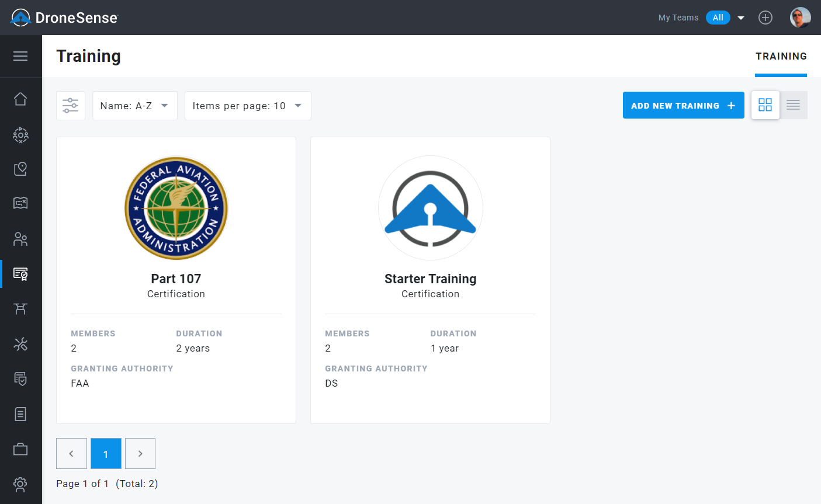Click the FAA granting authority value
Screen dimensions: 821x504
pos(80,383)
